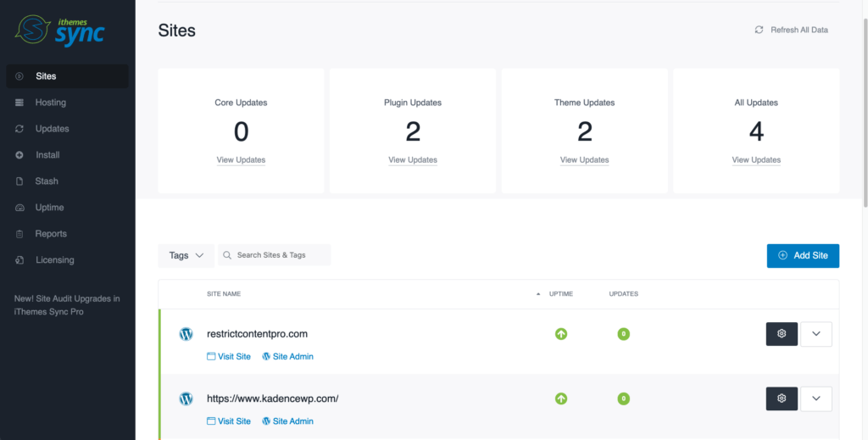Click the Hosting server icon in sidebar
The height and width of the screenshot is (440, 868).
pyautogui.click(x=19, y=103)
